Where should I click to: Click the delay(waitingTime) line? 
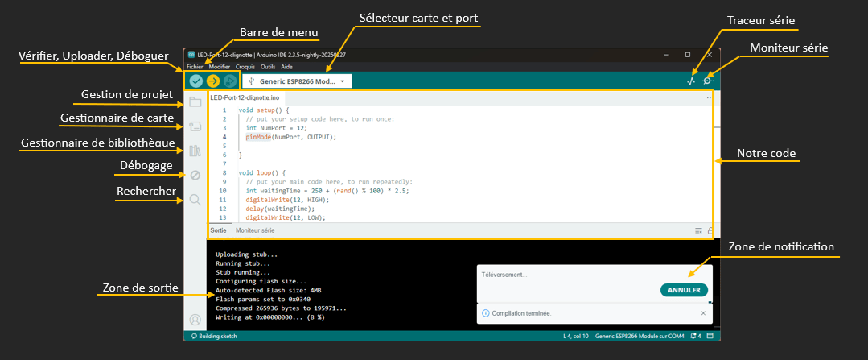(x=280, y=209)
